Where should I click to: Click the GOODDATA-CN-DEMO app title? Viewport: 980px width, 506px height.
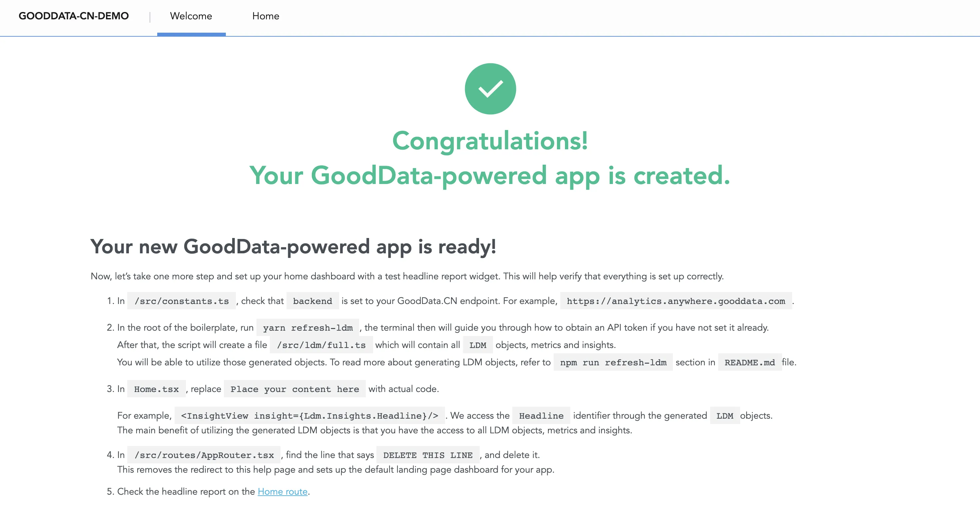pos(74,16)
